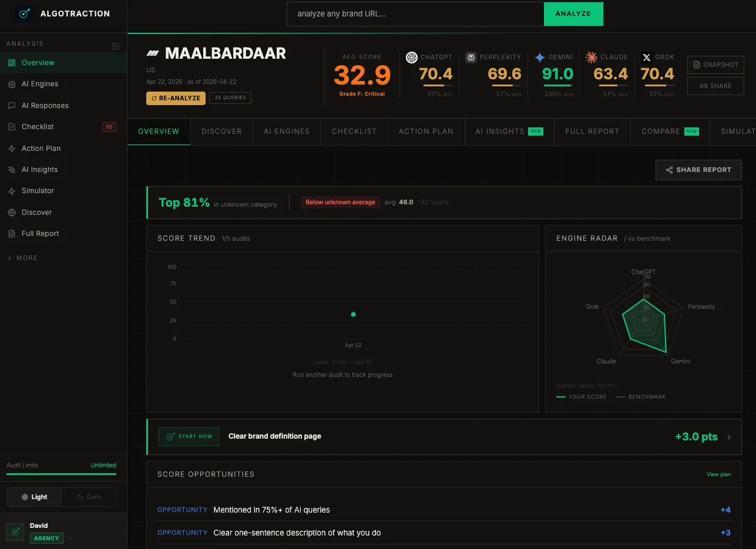The image size is (756, 549).
Task: Click the green bar under Gemini's 91.0 score
Action: tap(557, 86)
